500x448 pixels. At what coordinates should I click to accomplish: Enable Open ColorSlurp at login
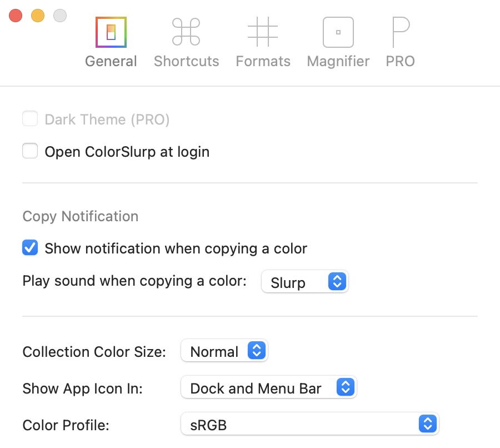30,151
